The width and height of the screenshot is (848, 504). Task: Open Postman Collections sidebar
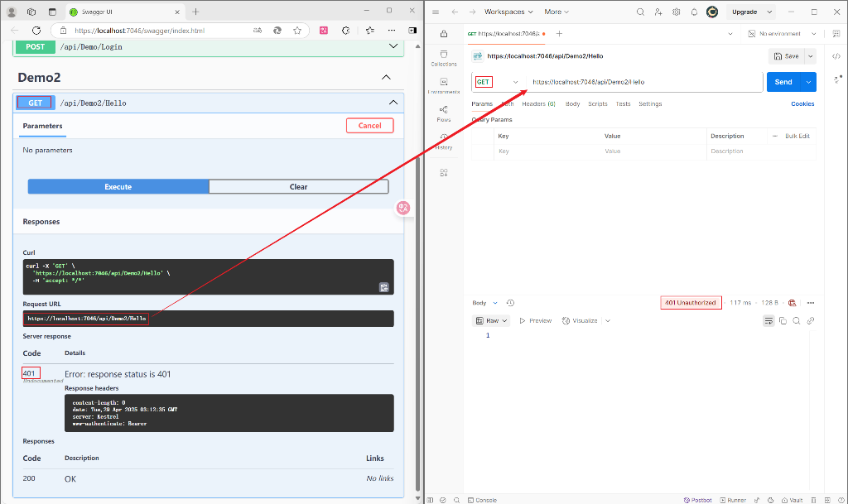point(444,58)
